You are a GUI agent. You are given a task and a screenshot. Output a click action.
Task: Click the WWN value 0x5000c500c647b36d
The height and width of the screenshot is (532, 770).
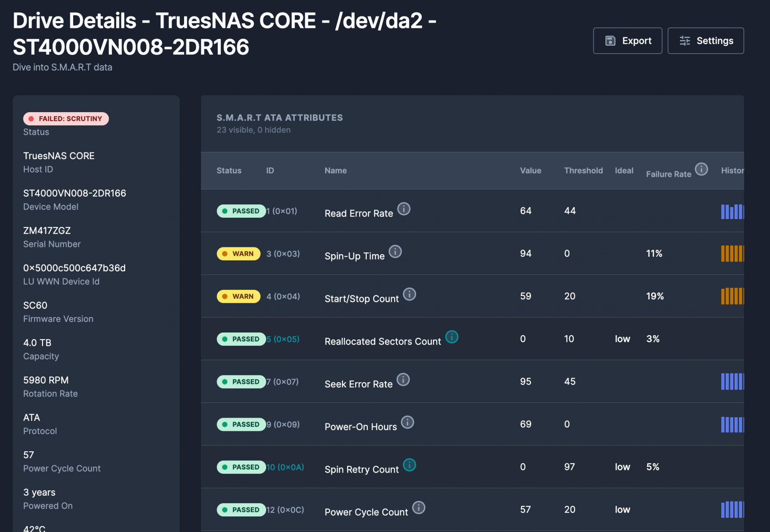pyautogui.click(x=75, y=268)
